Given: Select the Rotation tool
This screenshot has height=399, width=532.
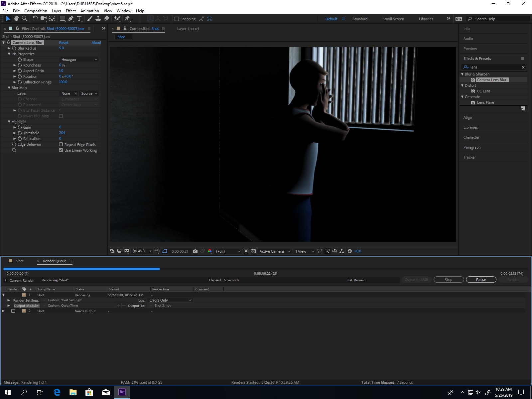Looking at the screenshot, I should click(35, 19).
